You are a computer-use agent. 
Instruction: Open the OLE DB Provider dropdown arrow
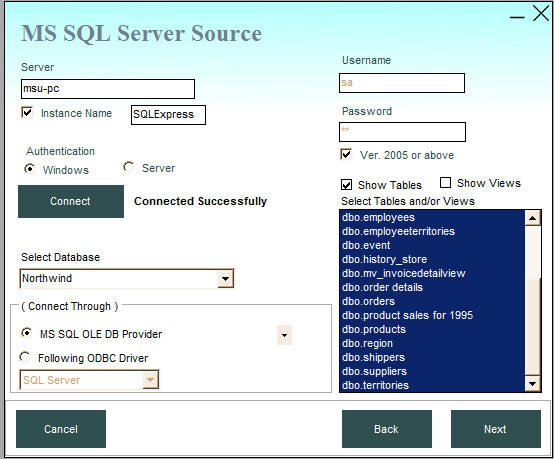(284, 335)
